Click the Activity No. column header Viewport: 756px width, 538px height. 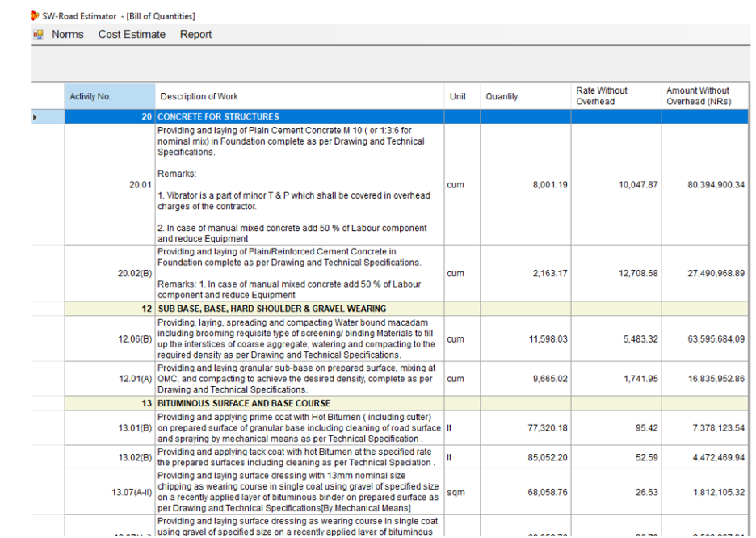[90, 97]
